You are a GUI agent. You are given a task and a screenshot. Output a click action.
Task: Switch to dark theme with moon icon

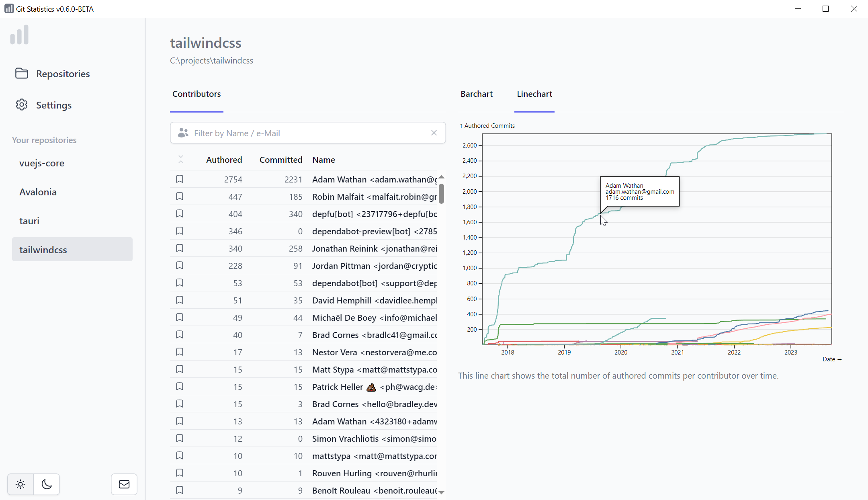pyautogui.click(x=47, y=484)
